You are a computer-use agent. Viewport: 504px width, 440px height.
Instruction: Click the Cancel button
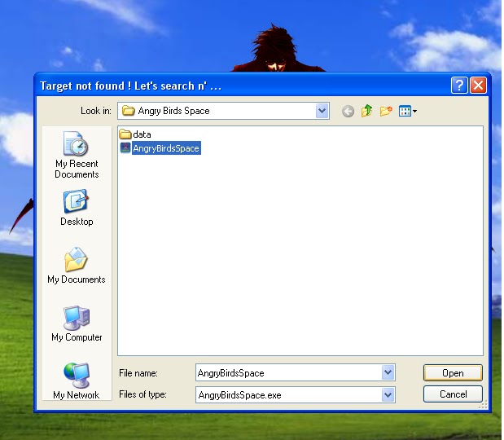pyautogui.click(x=453, y=394)
